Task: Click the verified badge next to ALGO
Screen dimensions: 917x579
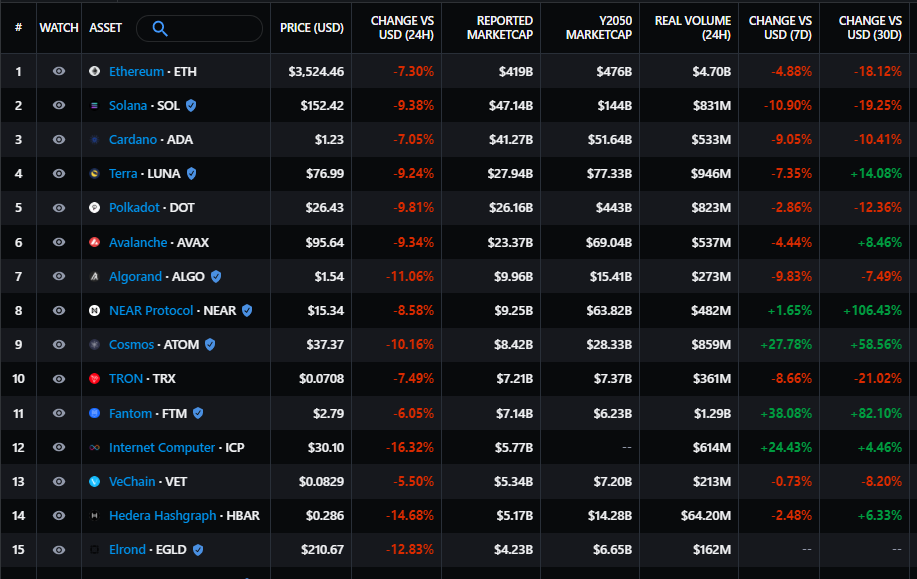Action: [x=216, y=276]
